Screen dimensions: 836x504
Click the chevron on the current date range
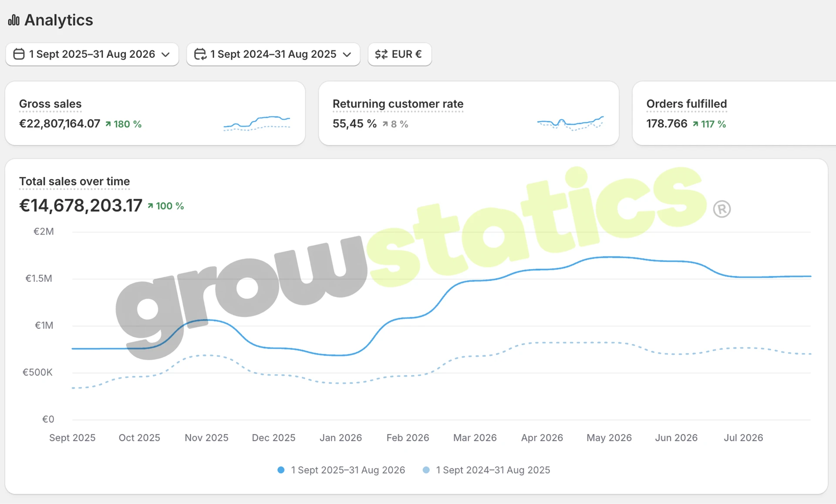pyautogui.click(x=165, y=54)
